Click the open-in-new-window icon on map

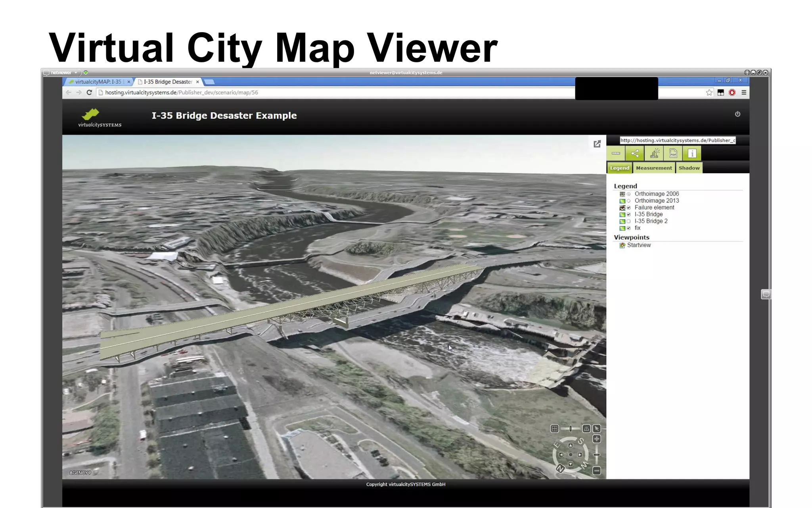coord(597,144)
